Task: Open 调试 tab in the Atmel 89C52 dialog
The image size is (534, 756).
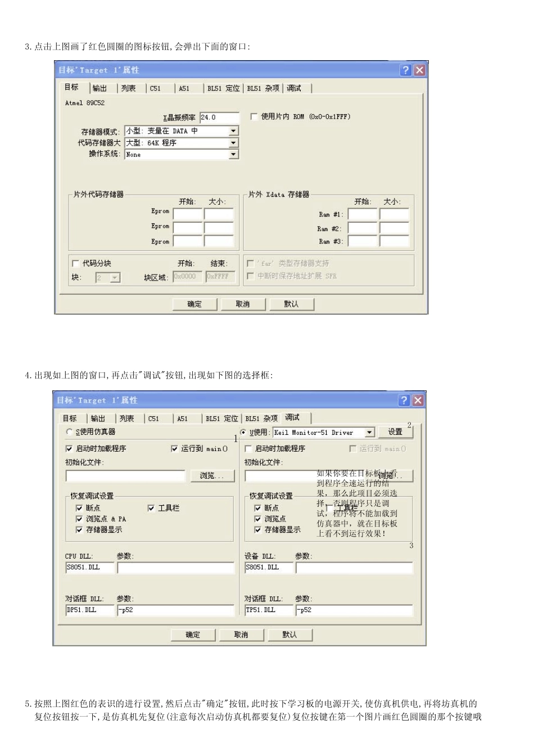Action: point(295,88)
